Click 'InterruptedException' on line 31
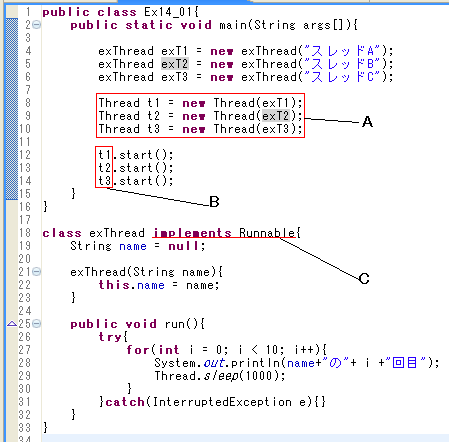 (x=222, y=402)
